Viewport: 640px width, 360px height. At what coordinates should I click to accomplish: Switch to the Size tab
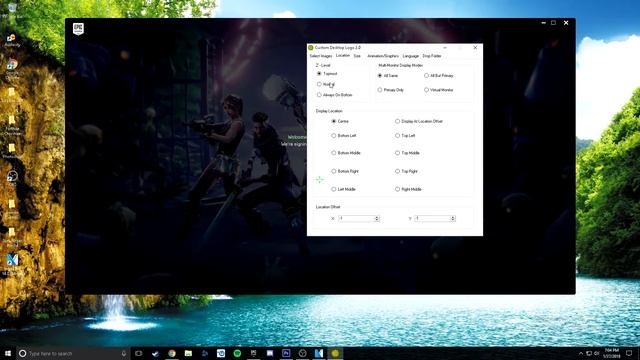click(357, 56)
